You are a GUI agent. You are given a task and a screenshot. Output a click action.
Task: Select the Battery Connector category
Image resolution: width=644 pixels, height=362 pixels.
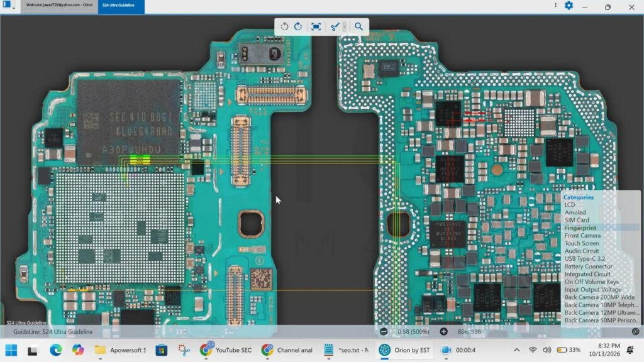pos(588,266)
